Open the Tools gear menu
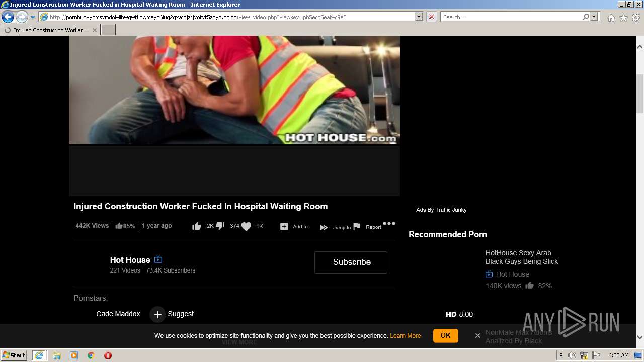This screenshot has height=362, width=644. tap(636, 18)
